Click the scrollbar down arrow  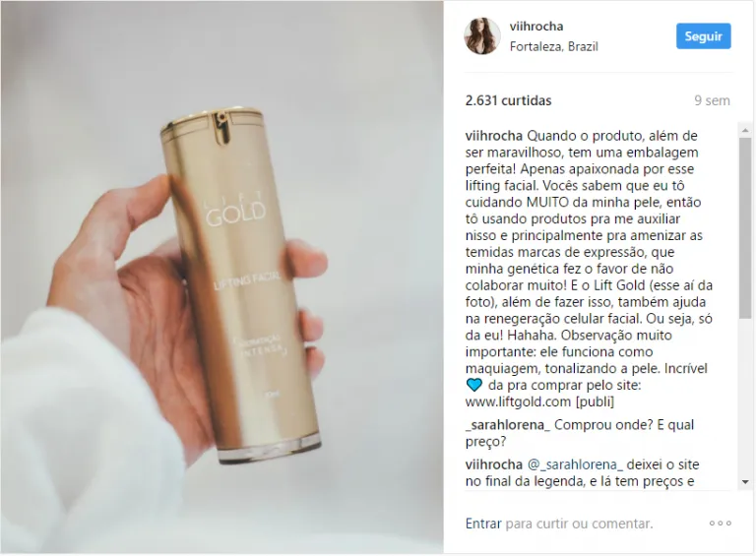(745, 482)
